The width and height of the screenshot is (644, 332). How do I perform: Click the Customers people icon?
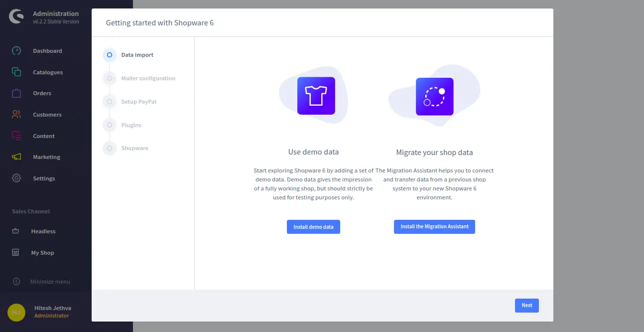click(16, 115)
